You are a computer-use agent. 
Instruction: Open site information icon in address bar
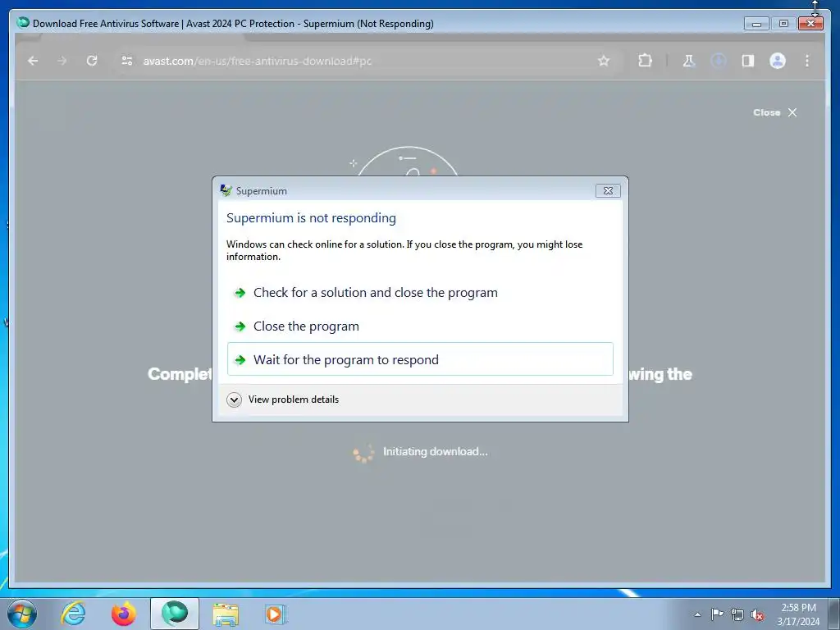coord(127,61)
